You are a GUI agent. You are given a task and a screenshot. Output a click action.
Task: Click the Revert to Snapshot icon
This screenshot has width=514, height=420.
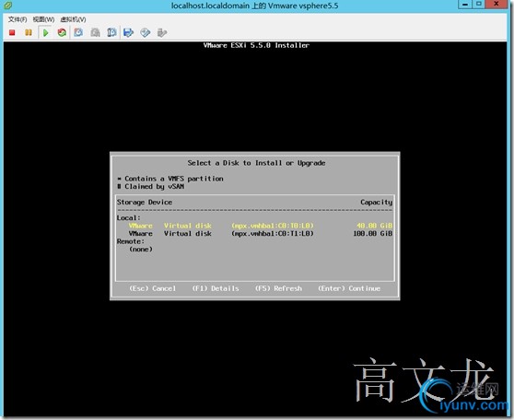(95, 32)
